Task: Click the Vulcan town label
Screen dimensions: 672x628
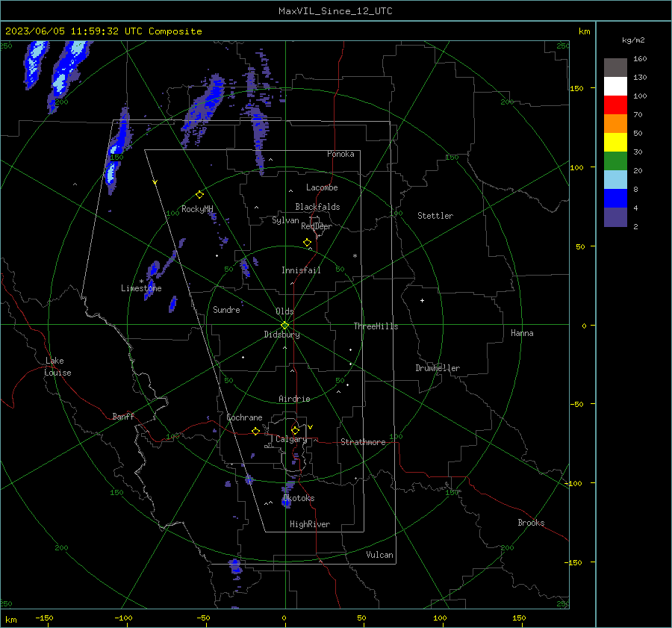Action: click(380, 555)
